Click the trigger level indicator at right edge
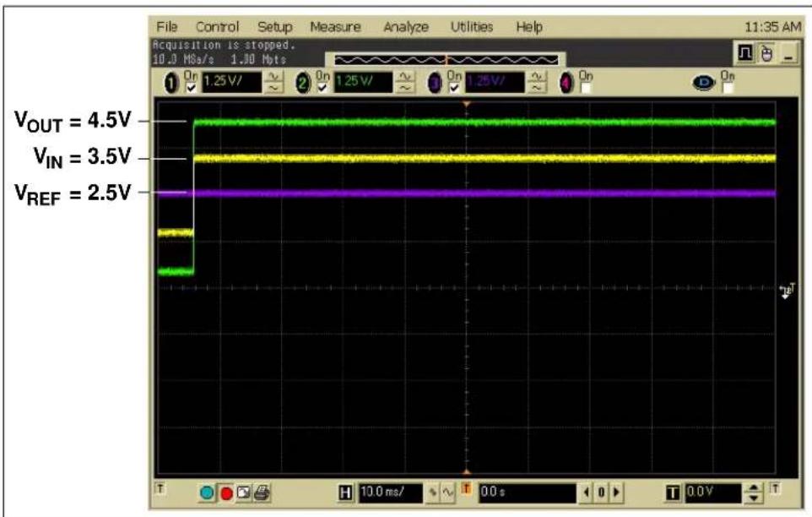The width and height of the screenshot is (812, 517). pos(788,291)
